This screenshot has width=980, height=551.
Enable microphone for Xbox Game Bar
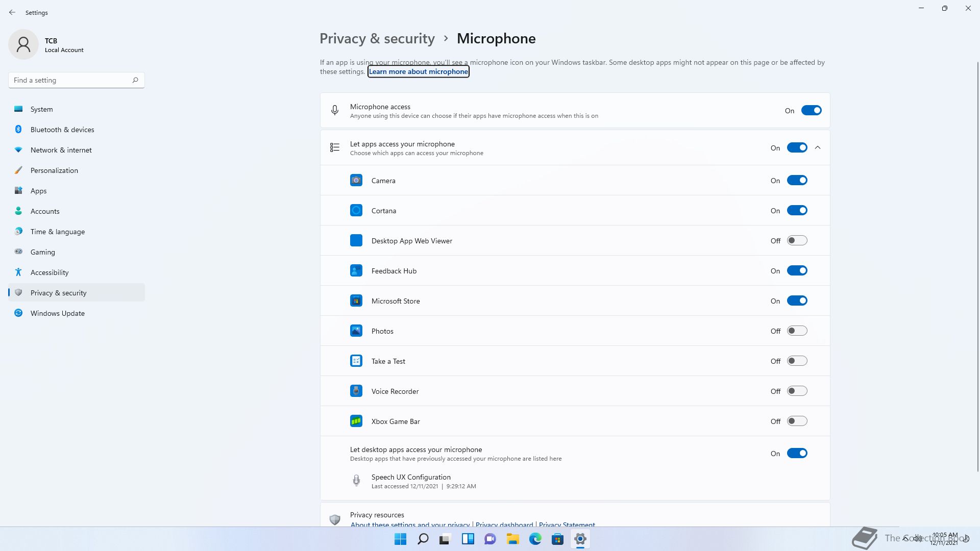797,421
